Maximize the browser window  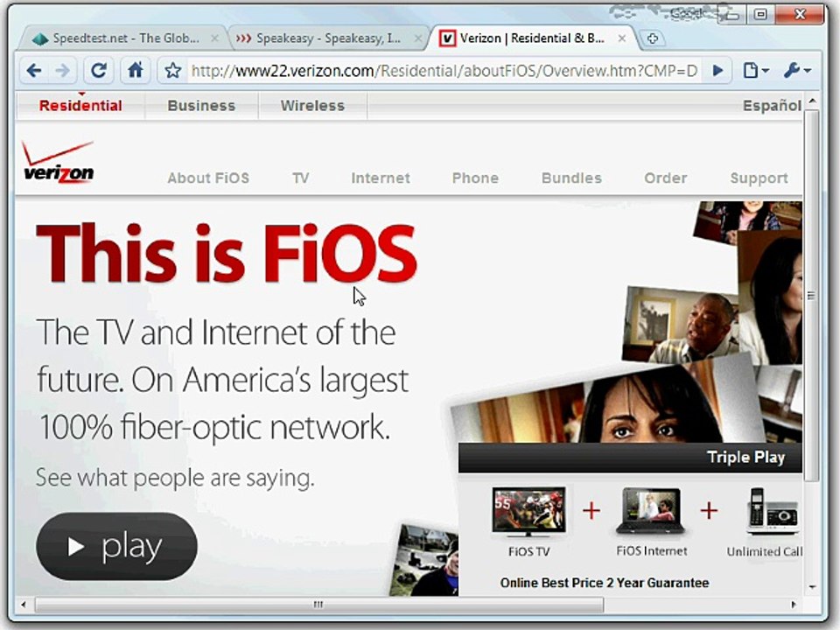coord(760,15)
